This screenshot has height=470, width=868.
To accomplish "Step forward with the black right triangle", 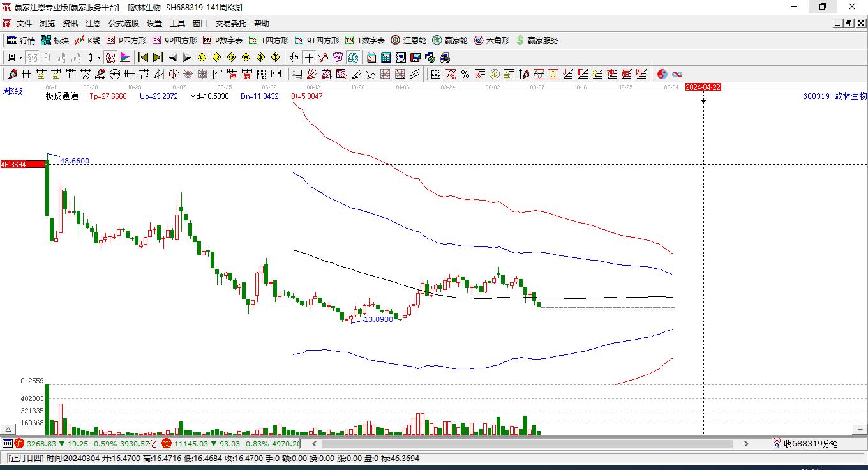I will pos(187,57).
